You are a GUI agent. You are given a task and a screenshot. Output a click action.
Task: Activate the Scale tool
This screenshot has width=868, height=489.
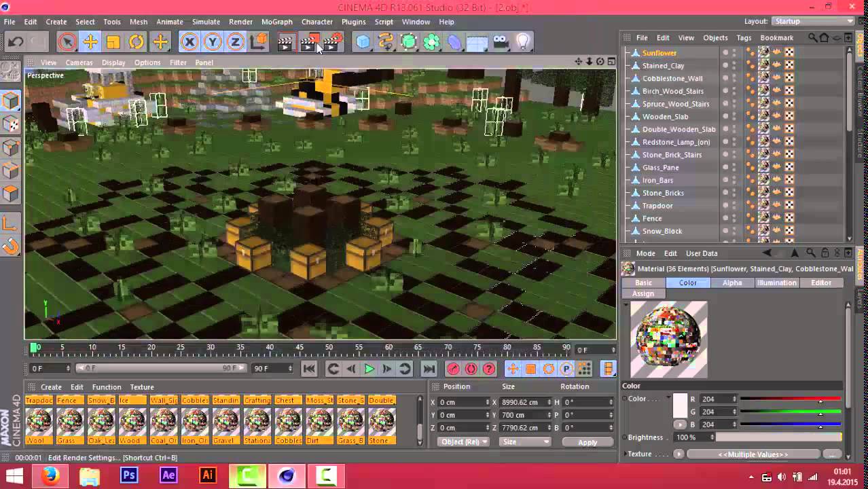point(113,42)
